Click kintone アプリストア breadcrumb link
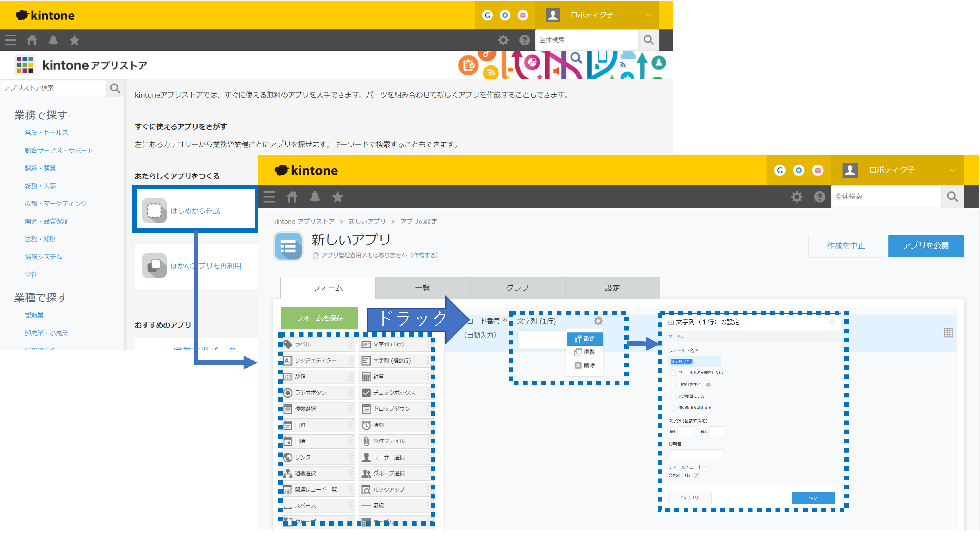980x551 pixels. pyautogui.click(x=304, y=222)
